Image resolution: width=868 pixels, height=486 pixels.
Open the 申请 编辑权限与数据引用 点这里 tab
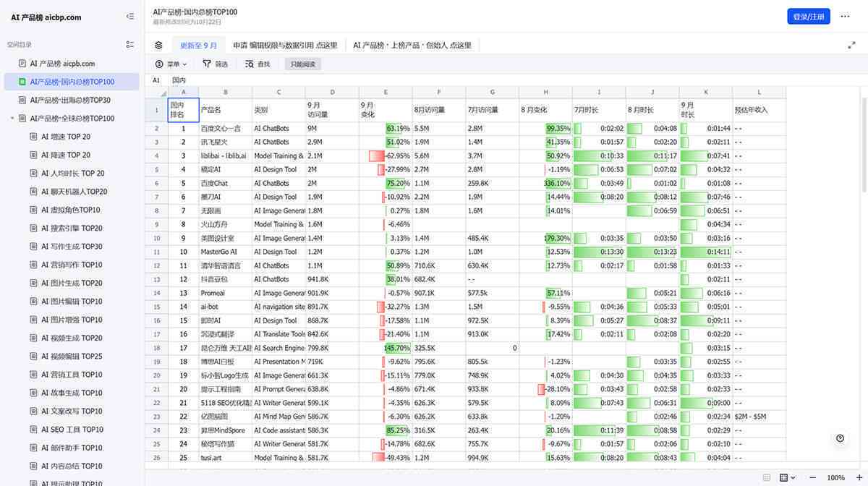(285, 45)
